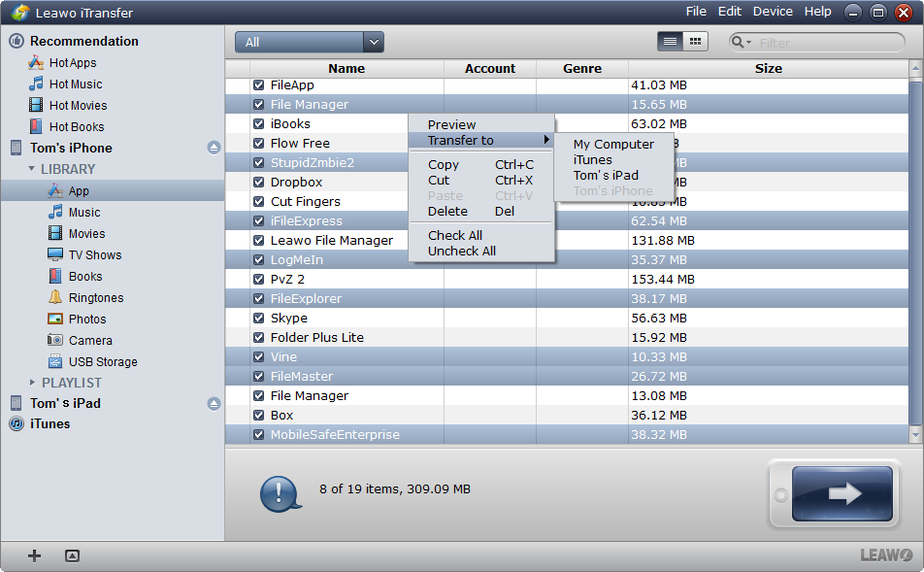Viewport: 924px width, 572px height.
Task: Open the TV Shows monitor icon
Action: [55, 254]
